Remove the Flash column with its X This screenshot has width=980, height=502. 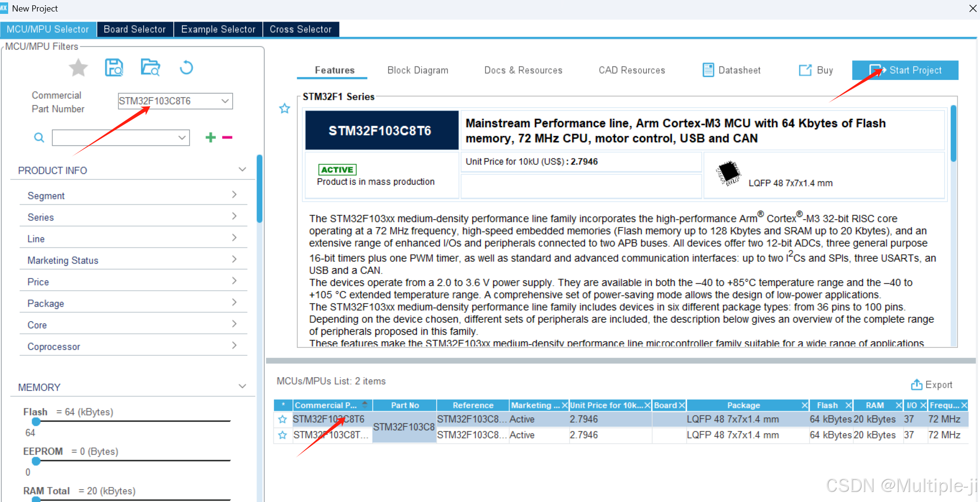pyautogui.click(x=848, y=405)
